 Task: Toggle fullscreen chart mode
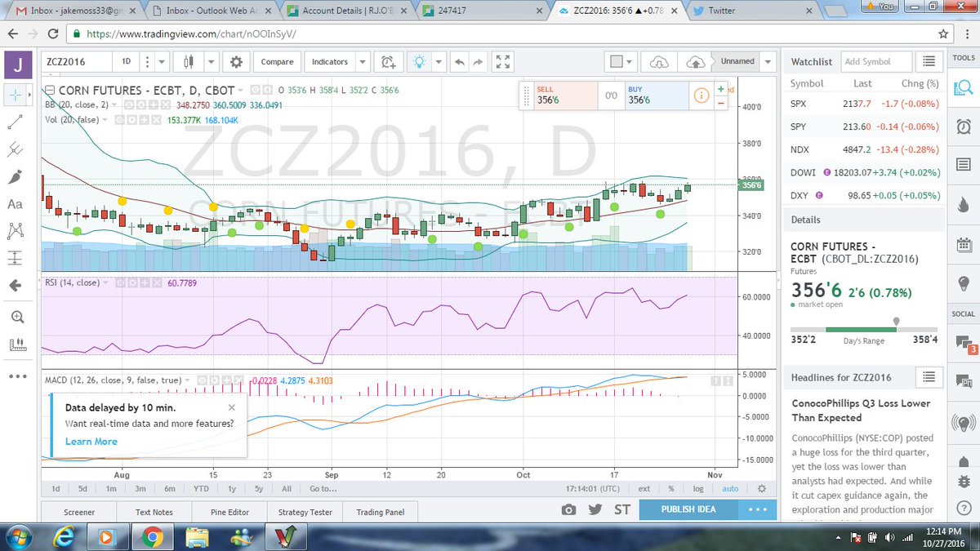[504, 62]
